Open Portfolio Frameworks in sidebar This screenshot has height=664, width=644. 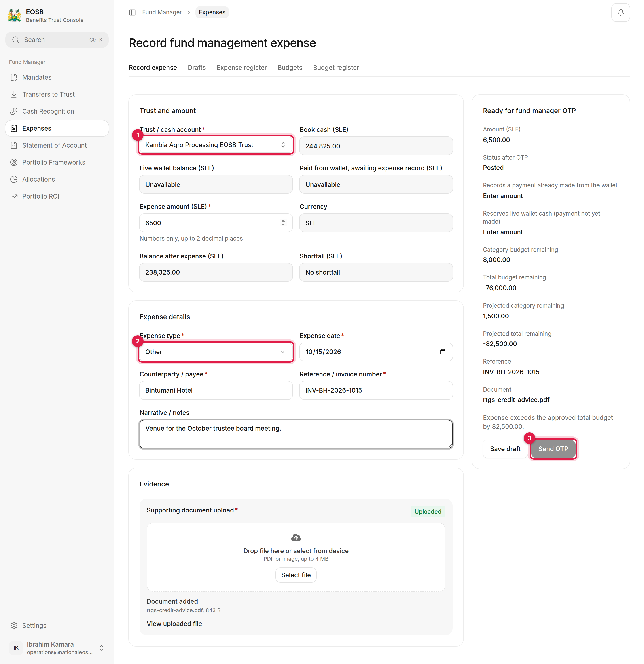[57, 162]
